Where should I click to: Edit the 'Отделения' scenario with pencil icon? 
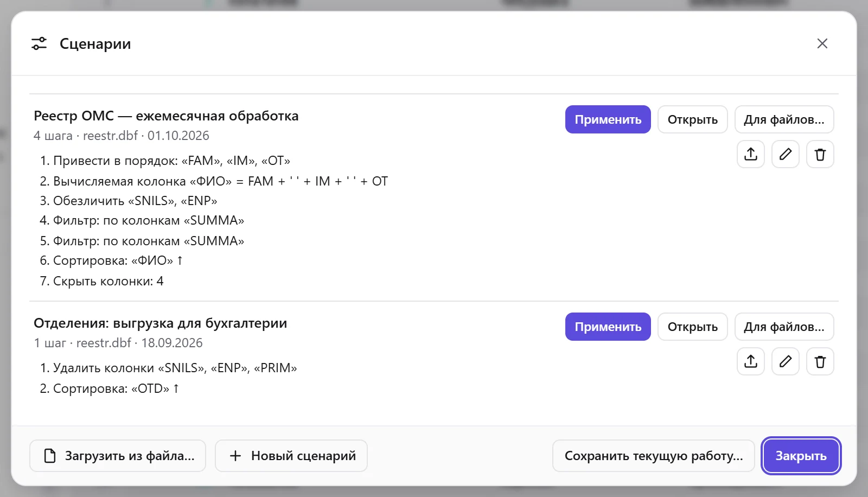click(786, 361)
